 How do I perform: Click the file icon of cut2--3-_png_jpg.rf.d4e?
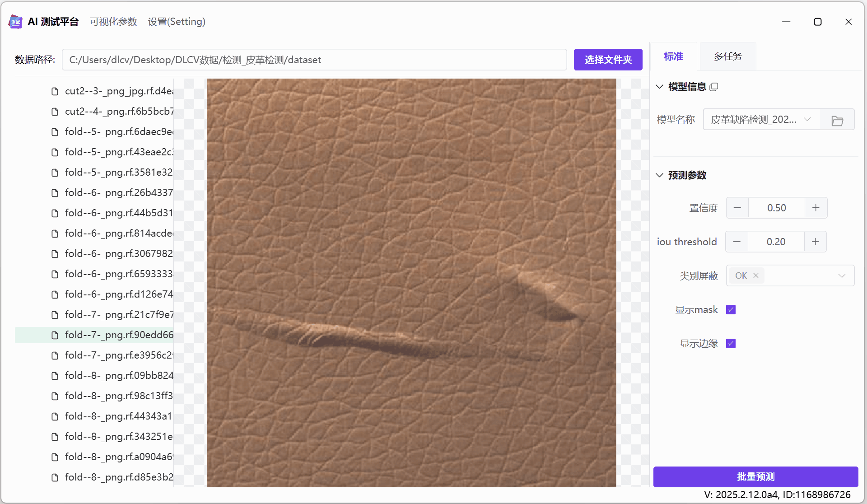click(55, 91)
